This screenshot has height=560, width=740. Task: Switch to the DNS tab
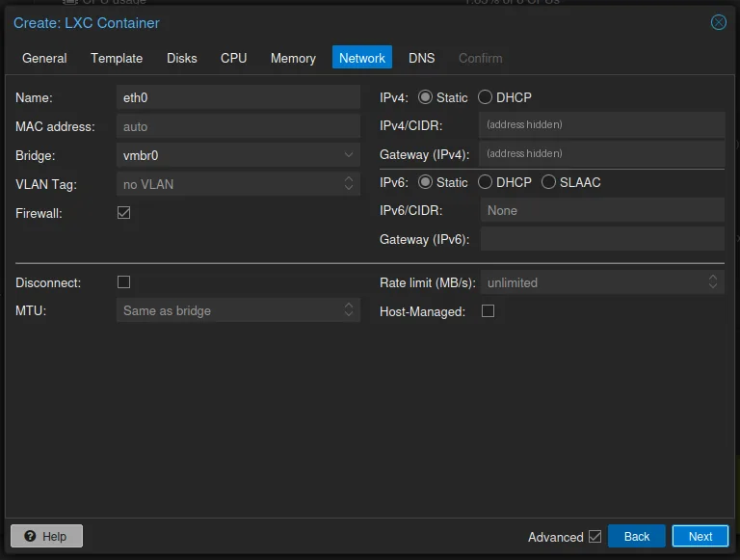(x=421, y=58)
